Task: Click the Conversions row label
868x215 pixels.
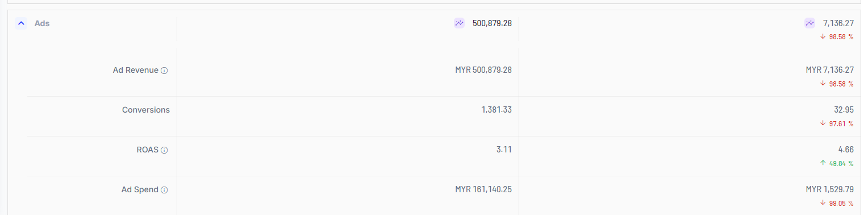Action: (x=146, y=110)
